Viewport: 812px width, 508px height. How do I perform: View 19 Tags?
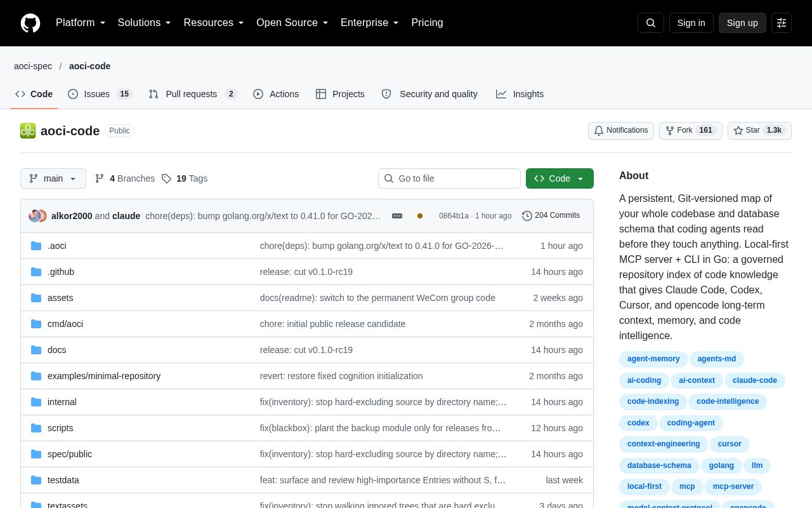185,178
